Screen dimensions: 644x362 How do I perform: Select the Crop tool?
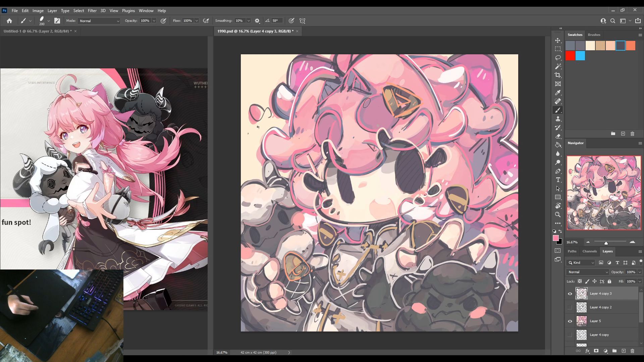click(558, 75)
